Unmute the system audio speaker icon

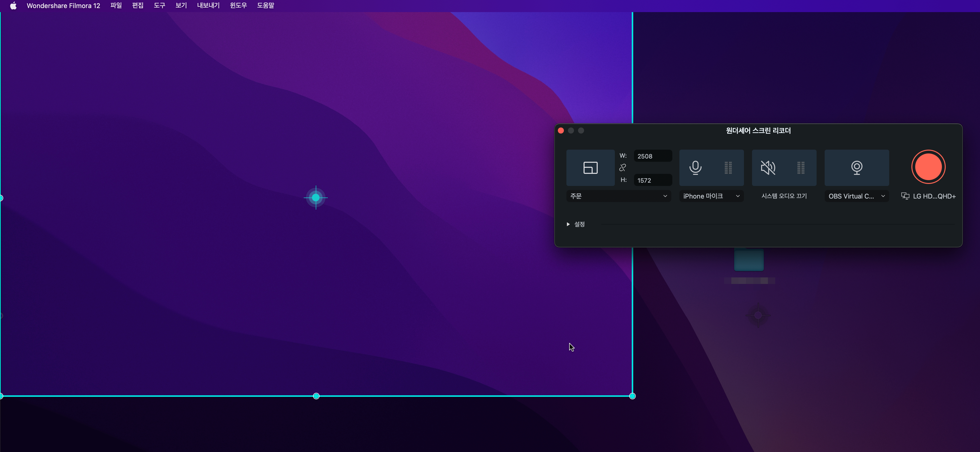[x=768, y=168]
